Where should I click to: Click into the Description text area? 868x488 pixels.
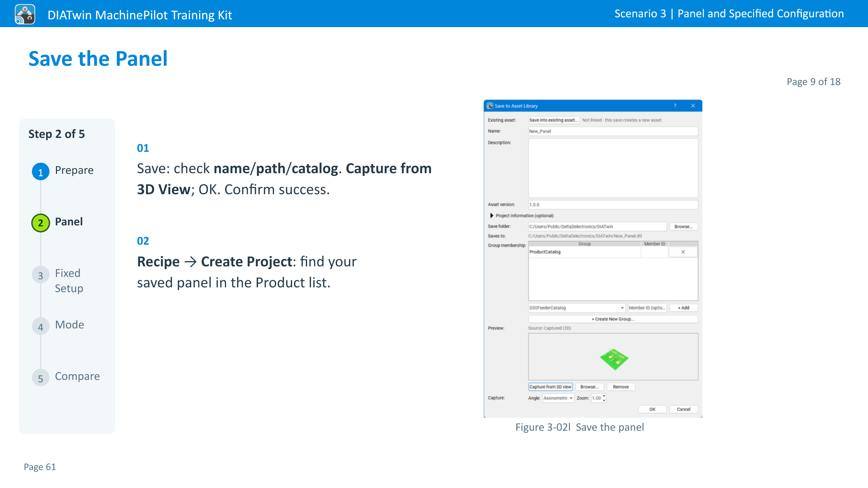pos(613,168)
